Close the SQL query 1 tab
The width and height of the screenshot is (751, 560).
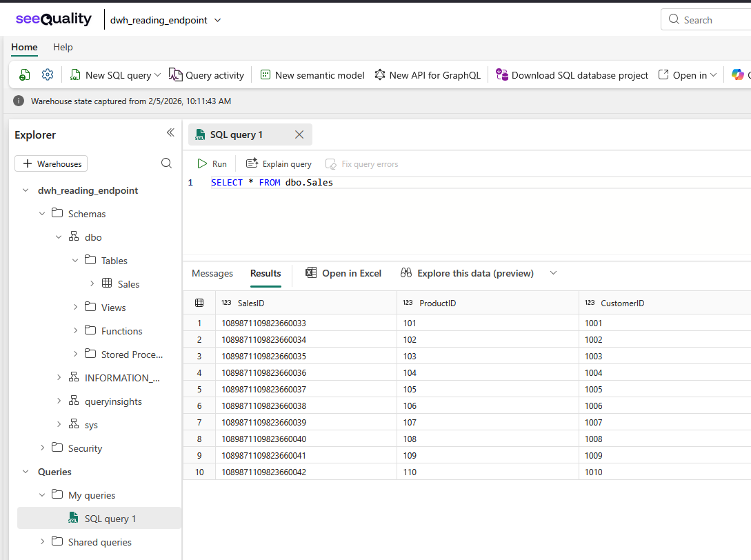(x=299, y=134)
